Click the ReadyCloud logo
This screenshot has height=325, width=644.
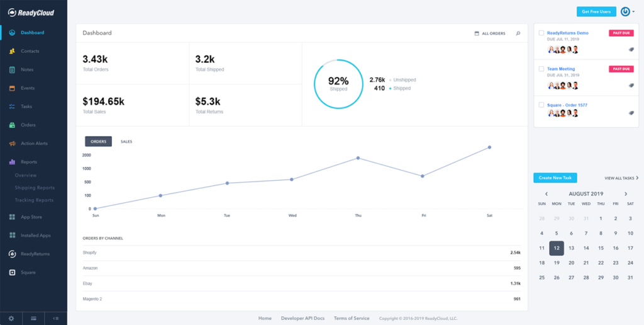pos(31,13)
